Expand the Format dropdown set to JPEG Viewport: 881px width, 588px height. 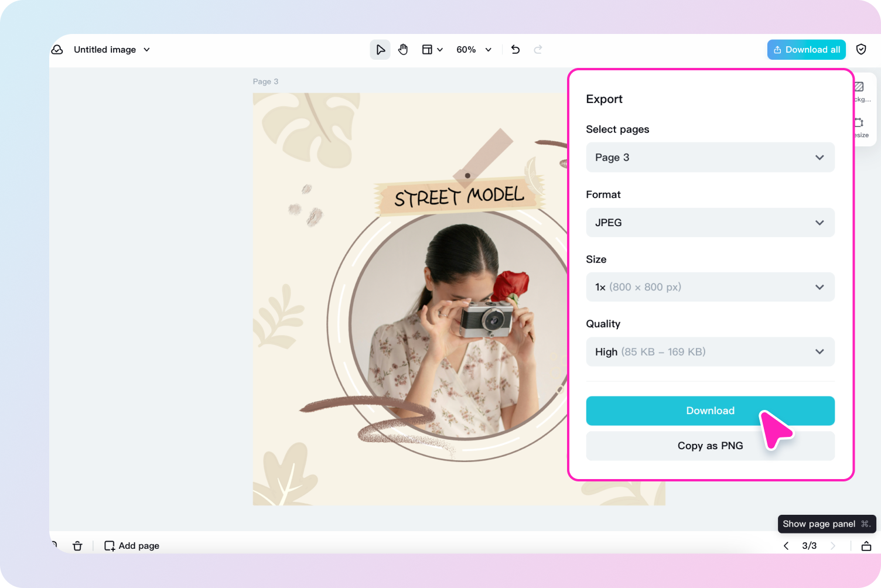pos(710,223)
